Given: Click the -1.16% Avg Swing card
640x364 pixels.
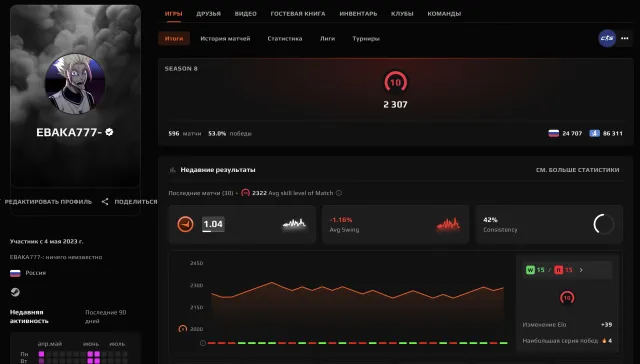Looking at the screenshot, I should pos(395,224).
